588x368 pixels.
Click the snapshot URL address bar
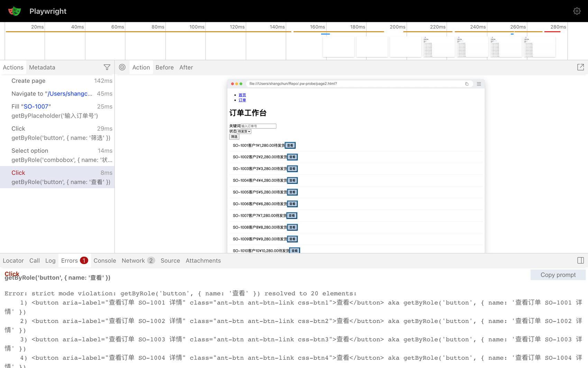pyautogui.click(x=359, y=84)
